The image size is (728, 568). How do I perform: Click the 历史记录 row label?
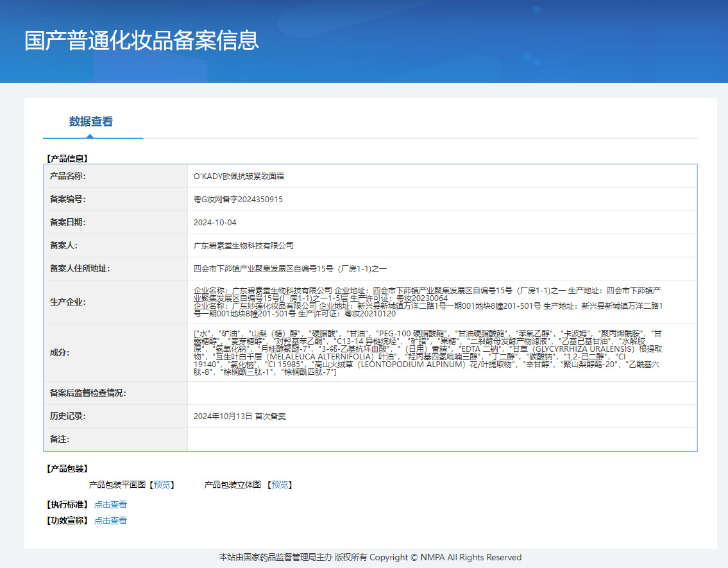coord(68,416)
